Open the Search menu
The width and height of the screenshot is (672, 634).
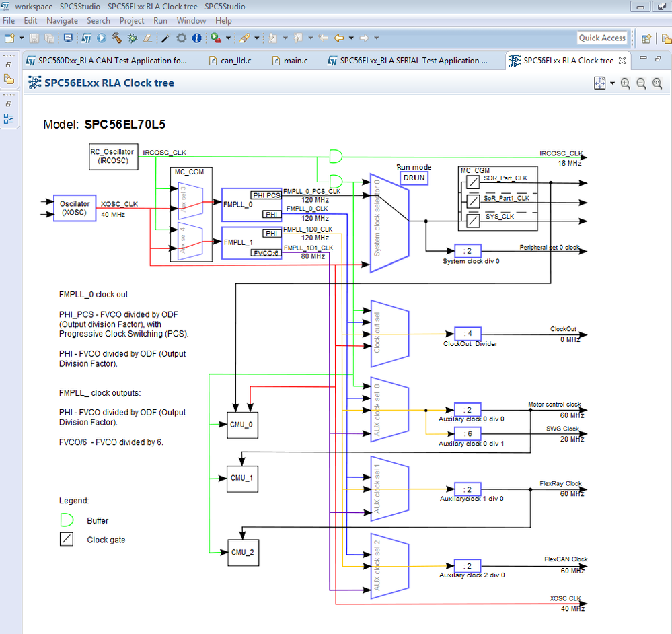point(99,21)
